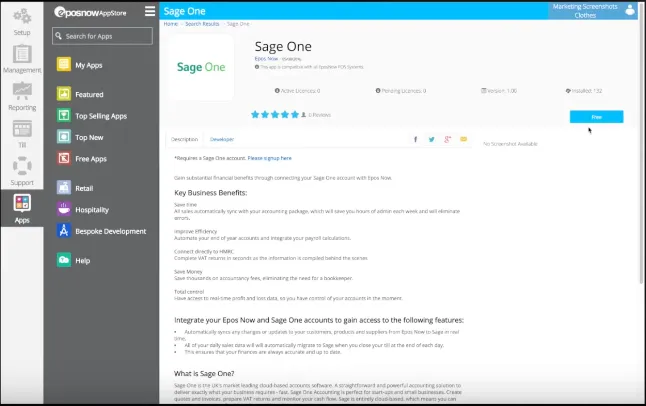Open Free Apps menu entry

[x=91, y=159]
